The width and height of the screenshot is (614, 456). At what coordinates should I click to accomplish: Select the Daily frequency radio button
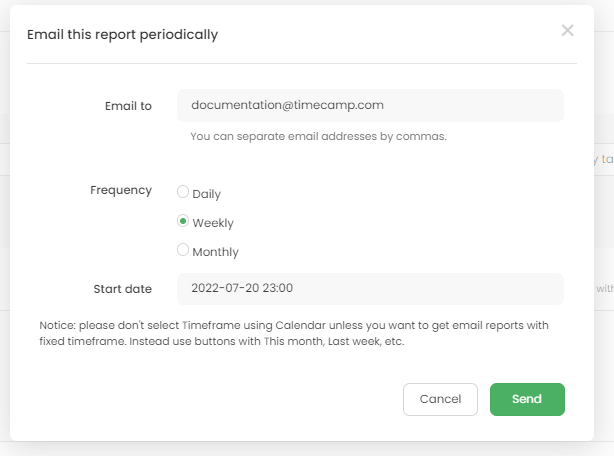click(x=183, y=191)
